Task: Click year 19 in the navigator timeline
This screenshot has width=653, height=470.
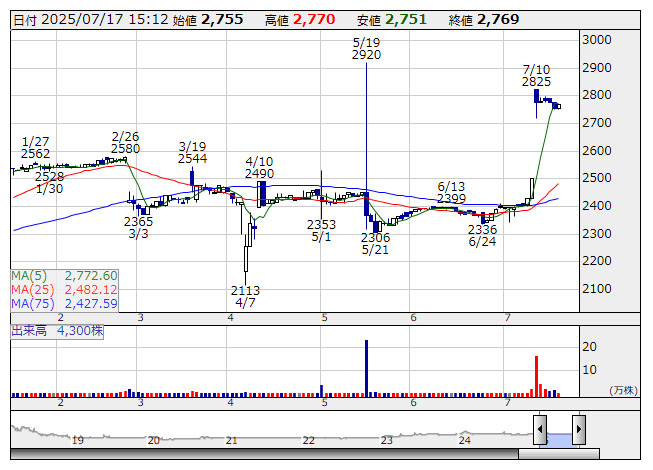Action: 78,440
